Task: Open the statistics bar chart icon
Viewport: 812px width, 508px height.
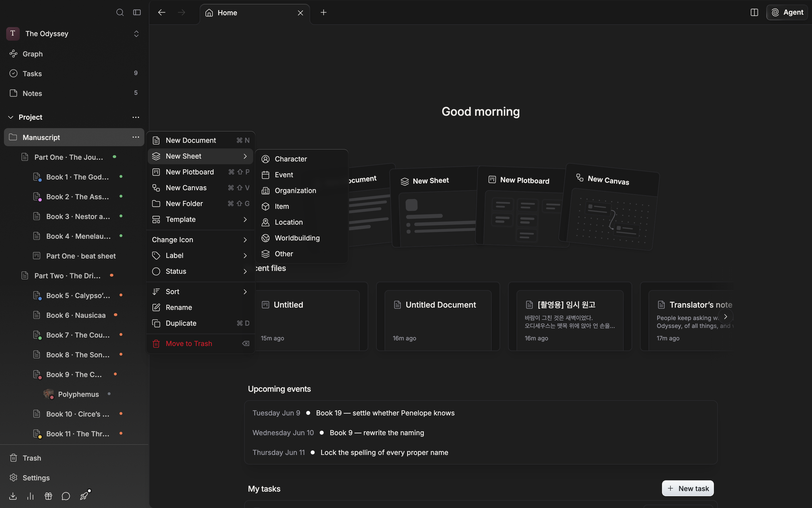Action: click(30, 496)
